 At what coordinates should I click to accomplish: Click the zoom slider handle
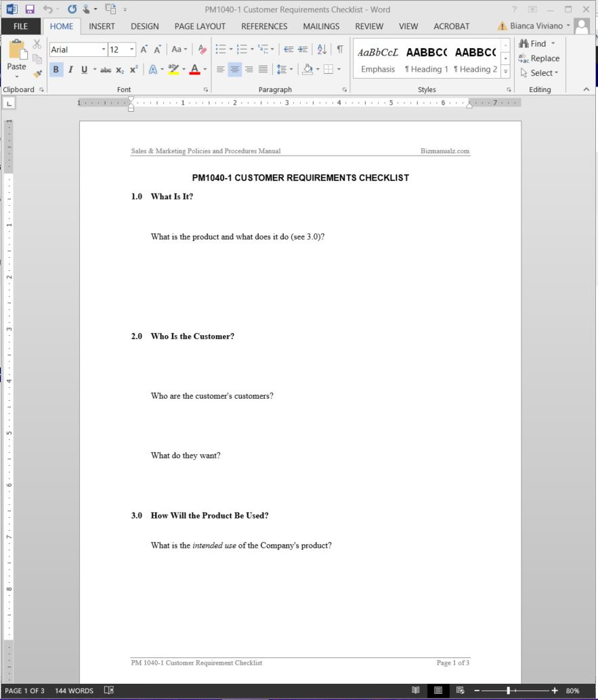[x=508, y=690]
